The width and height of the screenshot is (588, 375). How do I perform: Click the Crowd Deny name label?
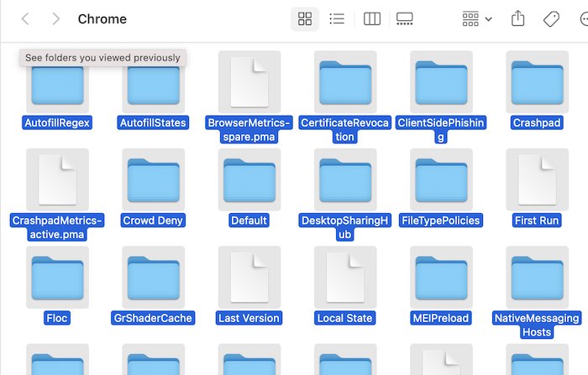(x=153, y=221)
